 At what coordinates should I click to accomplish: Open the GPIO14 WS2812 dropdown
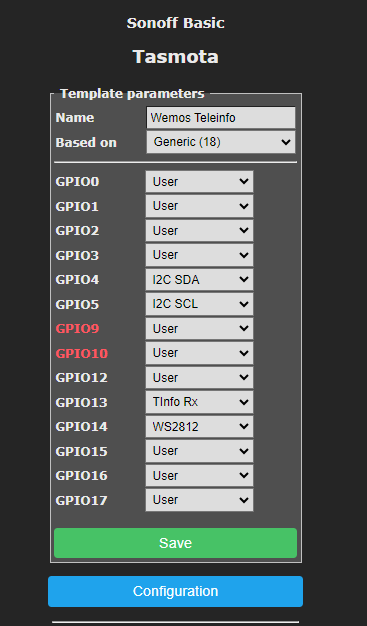point(199,427)
